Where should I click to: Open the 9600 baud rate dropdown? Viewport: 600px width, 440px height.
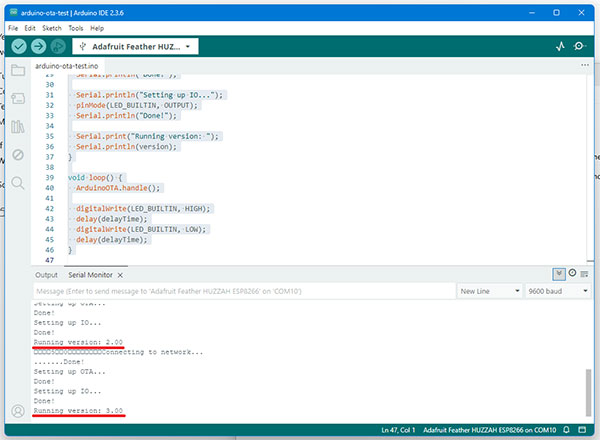(558, 291)
